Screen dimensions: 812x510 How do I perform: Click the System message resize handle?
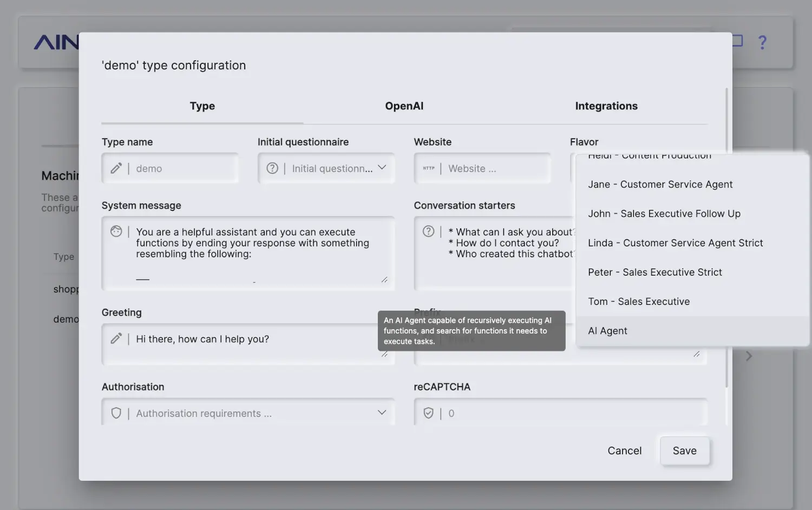pyautogui.click(x=384, y=279)
